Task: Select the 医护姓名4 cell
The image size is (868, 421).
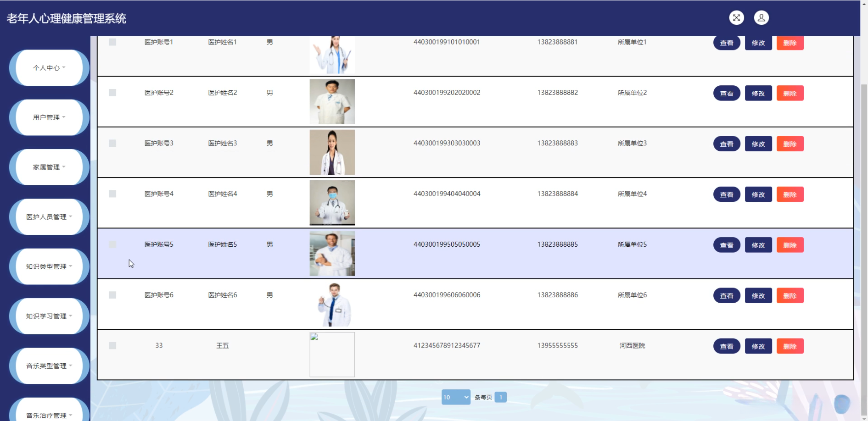Action: 223,194
